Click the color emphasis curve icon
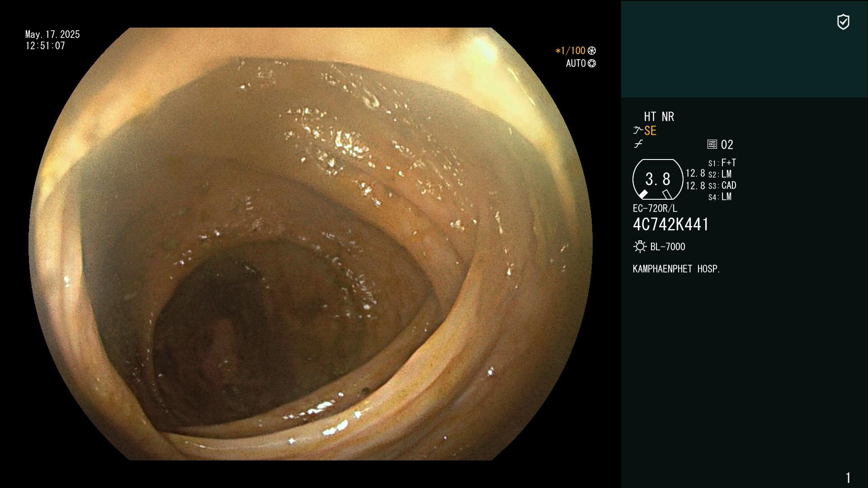The image size is (868, 488). (x=638, y=144)
